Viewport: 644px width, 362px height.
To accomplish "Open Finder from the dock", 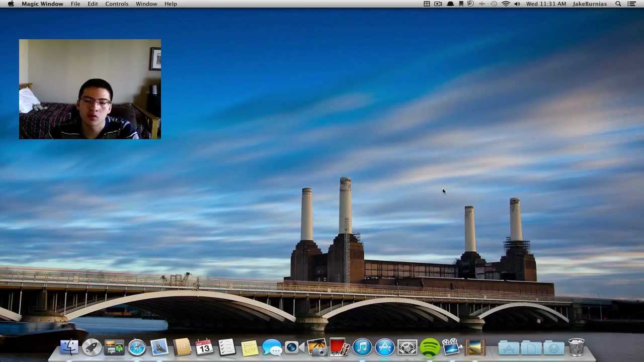I will click(x=69, y=347).
